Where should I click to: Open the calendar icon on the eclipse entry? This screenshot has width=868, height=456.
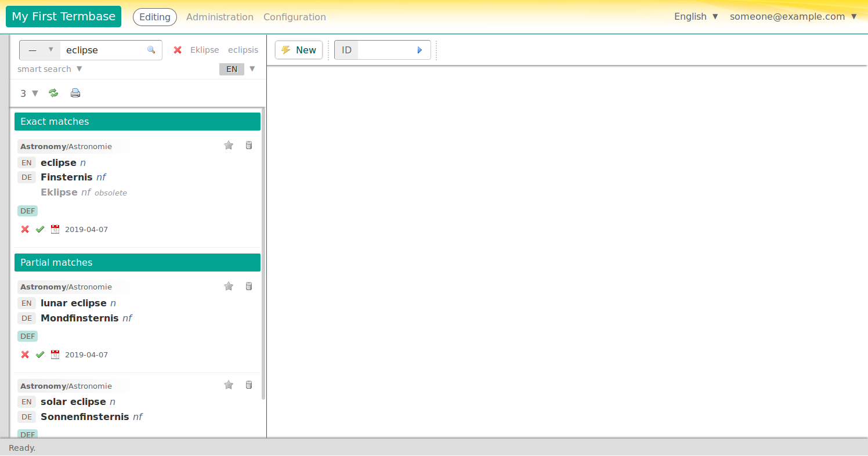coord(55,229)
